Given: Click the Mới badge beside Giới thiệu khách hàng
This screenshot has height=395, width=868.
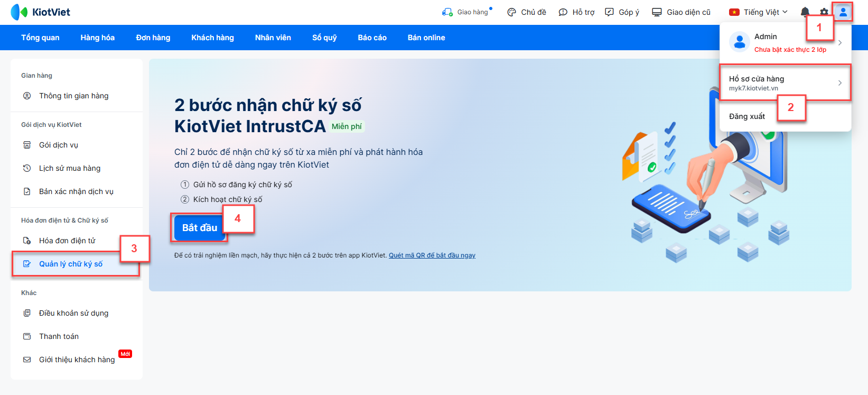Looking at the screenshot, I should point(125,354).
